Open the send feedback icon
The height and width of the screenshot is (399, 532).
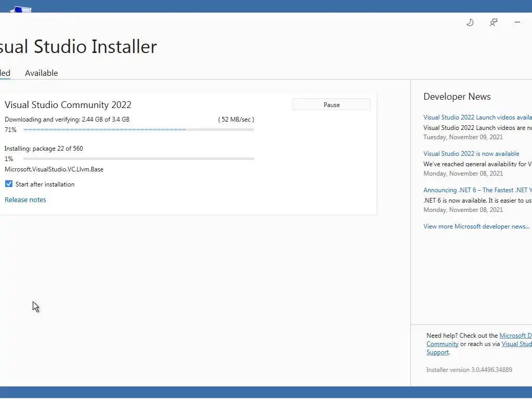(494, 22)
